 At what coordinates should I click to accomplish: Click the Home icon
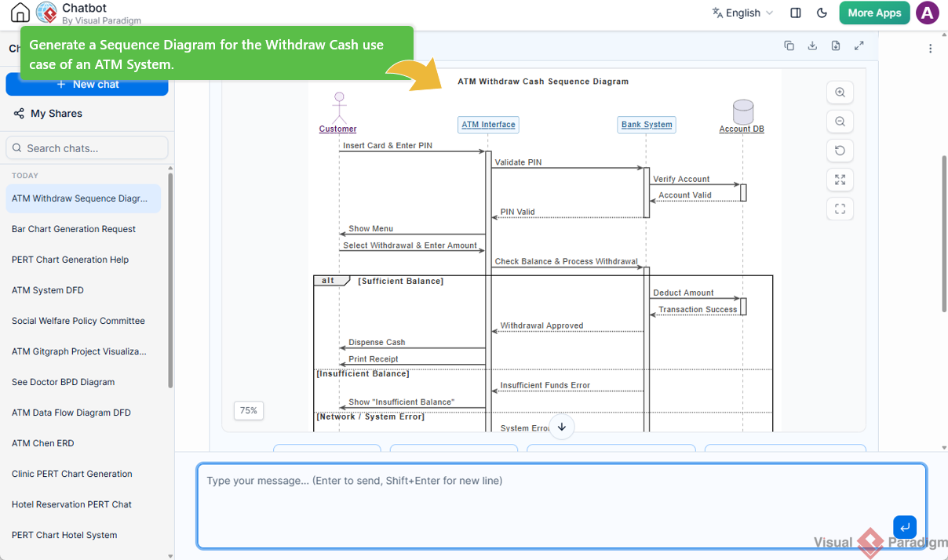coord(20,13)
